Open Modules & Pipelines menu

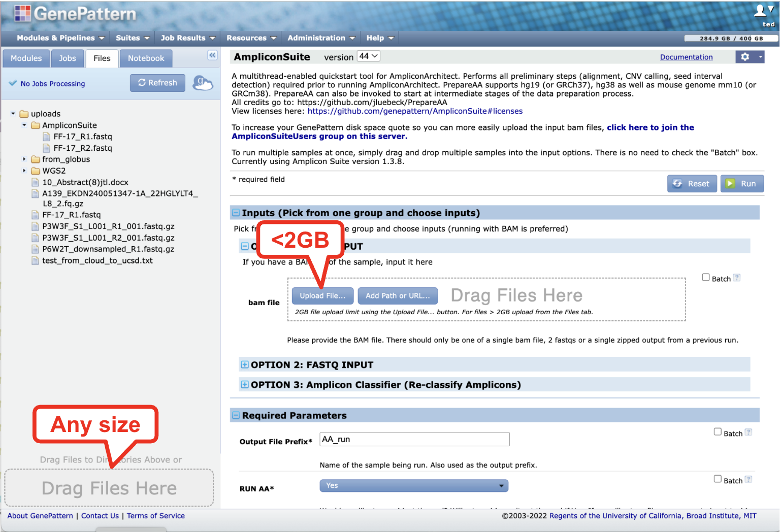60,38
